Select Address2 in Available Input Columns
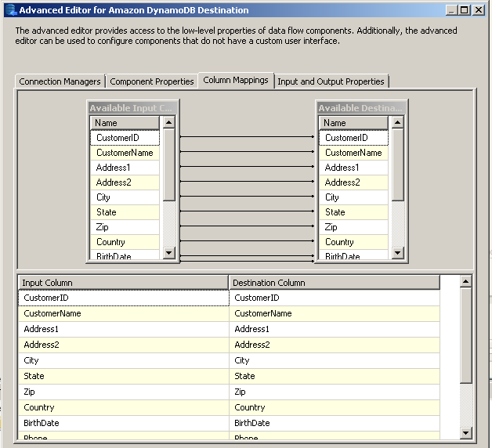Image resolution: width=492 pixels, height=448 pixels. click(125, 182)
